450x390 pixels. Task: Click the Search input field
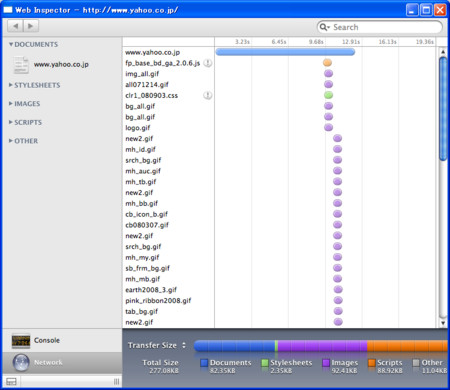click(380, 27)
